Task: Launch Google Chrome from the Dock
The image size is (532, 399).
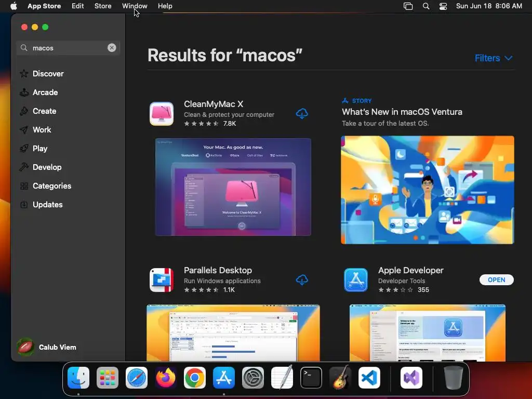Action: [195, 378]
